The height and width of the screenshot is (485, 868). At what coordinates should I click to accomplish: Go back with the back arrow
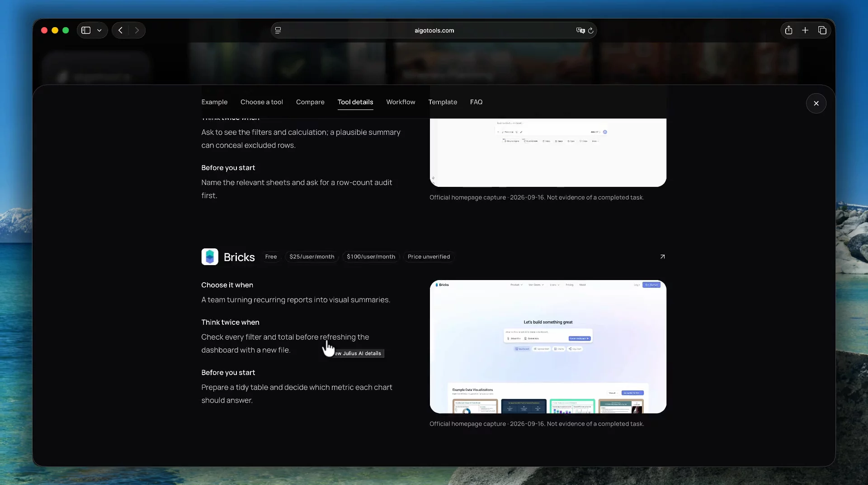(x=120, y=30)
